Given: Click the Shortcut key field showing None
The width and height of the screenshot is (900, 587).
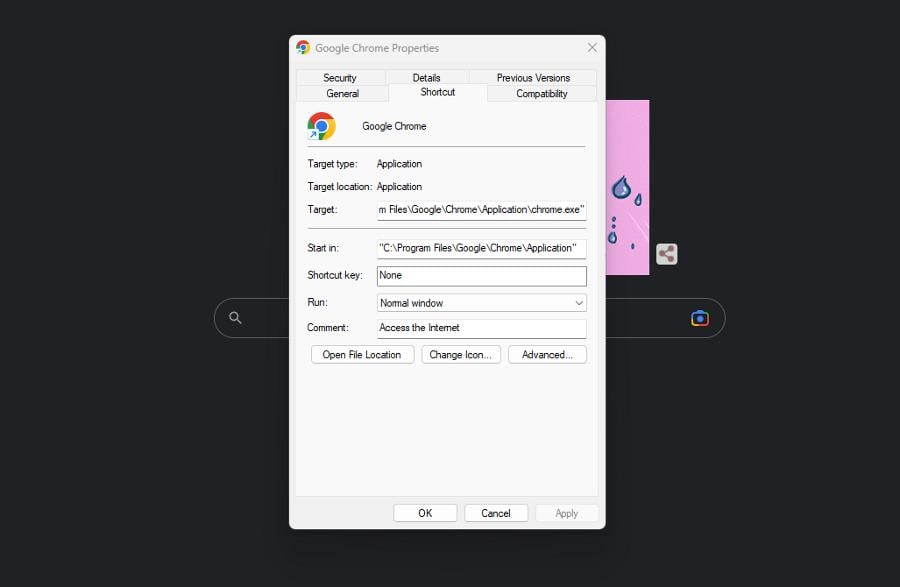Looking at the screenshot, I should coord(482,276).
